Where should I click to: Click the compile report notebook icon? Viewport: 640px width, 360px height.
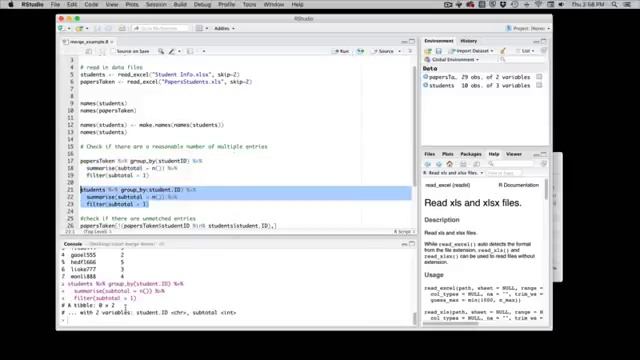(x=190, y=51)
